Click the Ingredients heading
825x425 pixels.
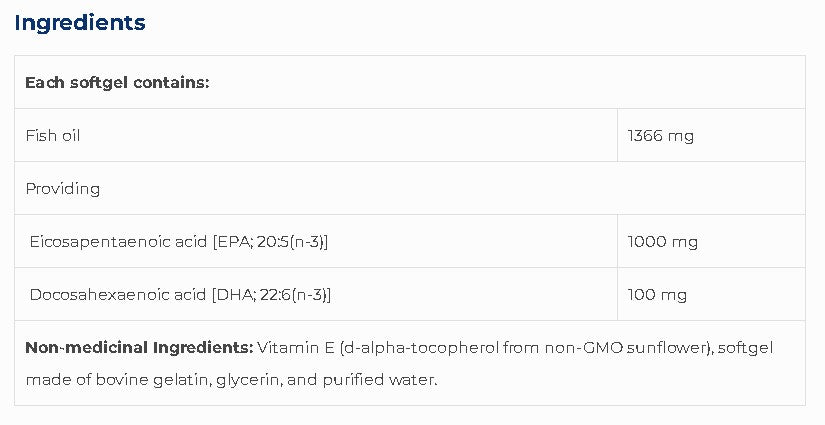point(80,23)
